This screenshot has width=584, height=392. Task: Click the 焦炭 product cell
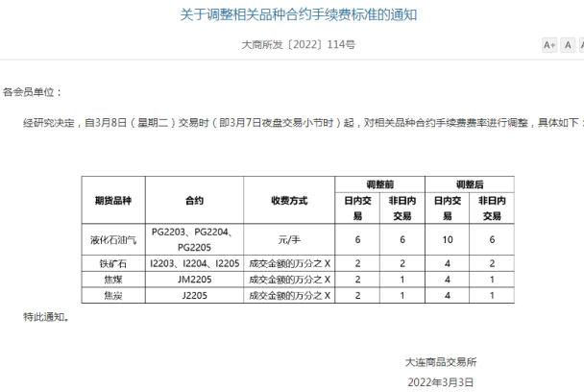112,295
